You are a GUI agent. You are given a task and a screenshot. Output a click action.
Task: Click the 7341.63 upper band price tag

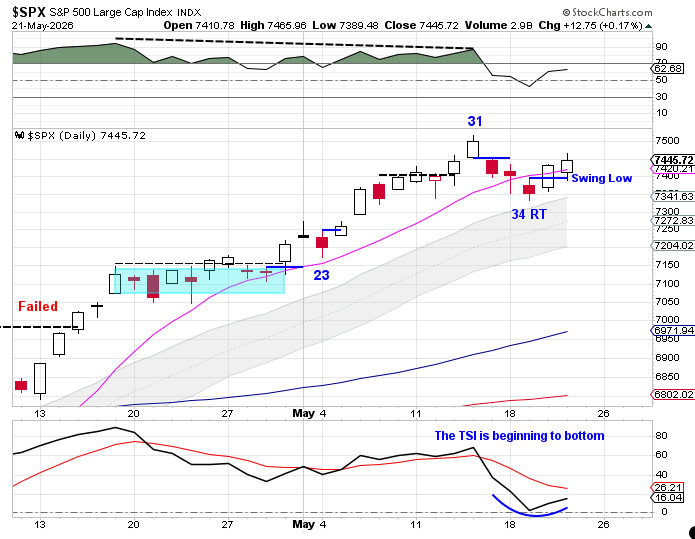pos(674,196)
